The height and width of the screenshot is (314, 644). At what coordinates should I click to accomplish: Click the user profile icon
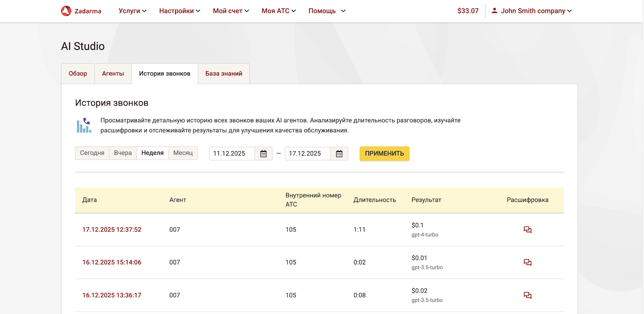point(494,11)
